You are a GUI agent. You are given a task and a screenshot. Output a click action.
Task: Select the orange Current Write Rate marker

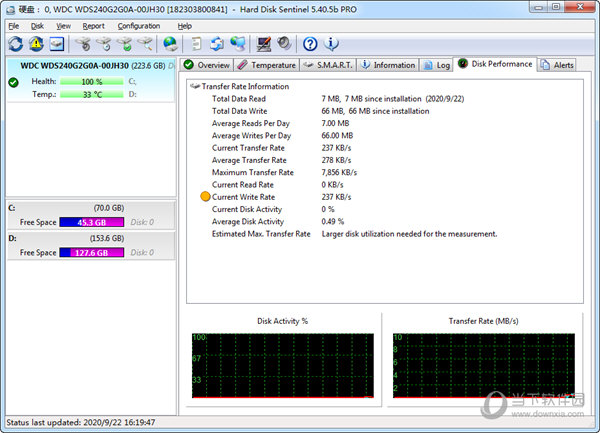[x=205, y=197]
